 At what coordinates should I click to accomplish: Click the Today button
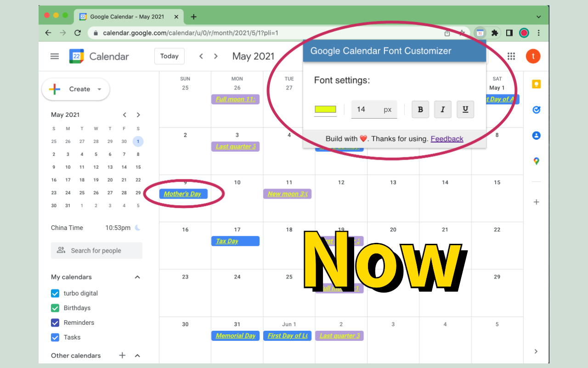tap(169, 56)
